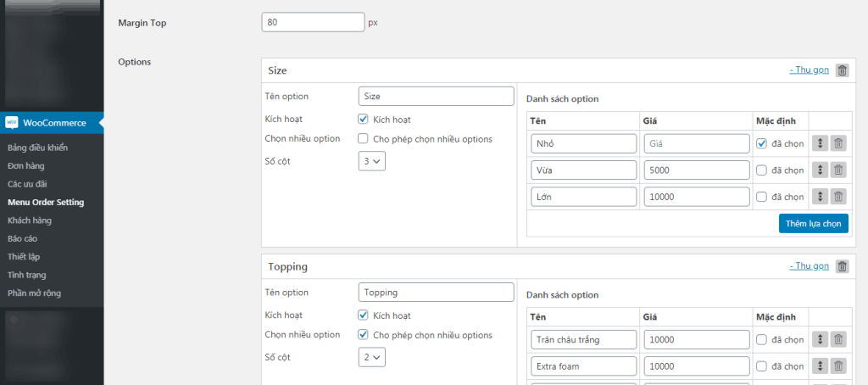
Task: Toggle Kích hoạt checkbox for Size option
Action: click(x=363, y=120)
